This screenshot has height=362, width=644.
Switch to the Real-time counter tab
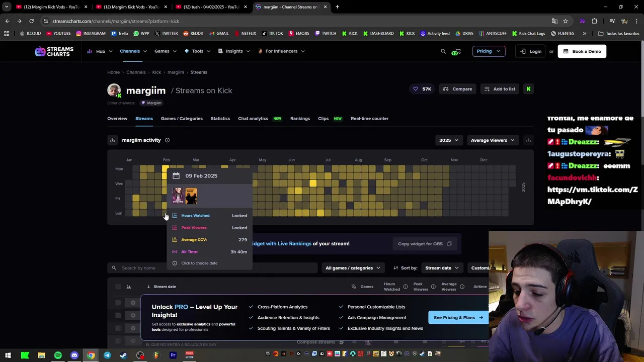[369, 119]
